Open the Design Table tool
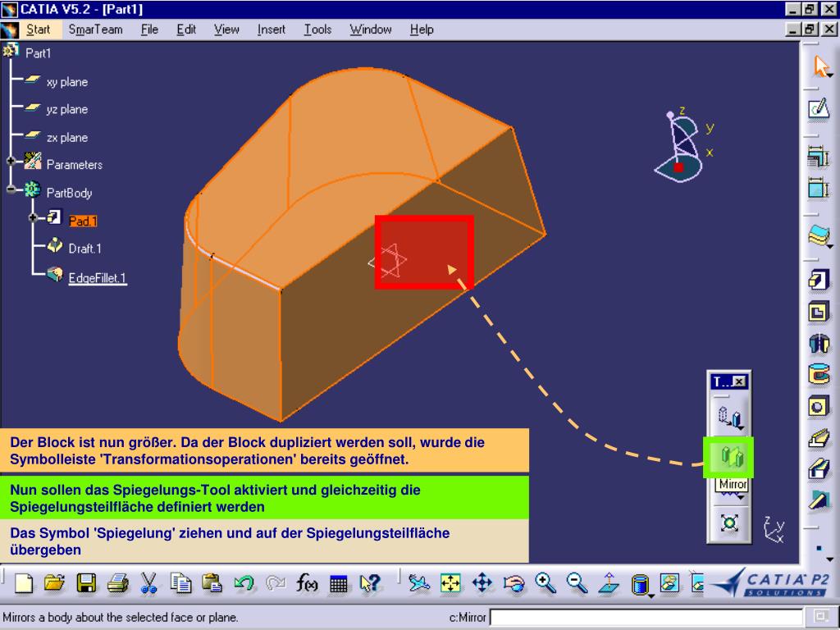 339,583
